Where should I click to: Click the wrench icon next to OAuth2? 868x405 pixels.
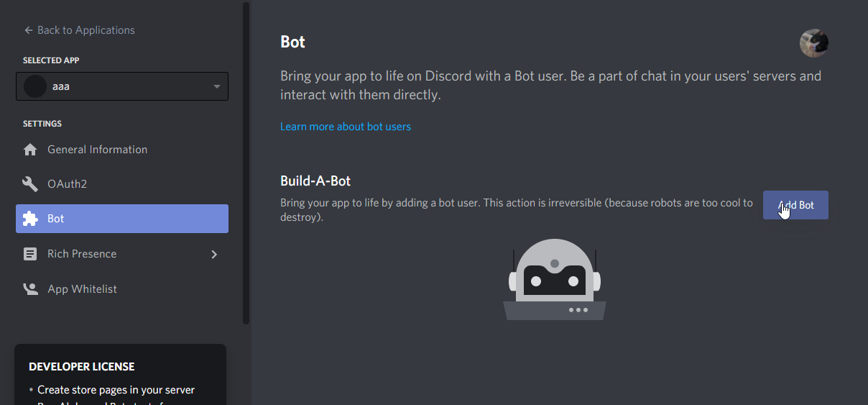click(30, 184)
